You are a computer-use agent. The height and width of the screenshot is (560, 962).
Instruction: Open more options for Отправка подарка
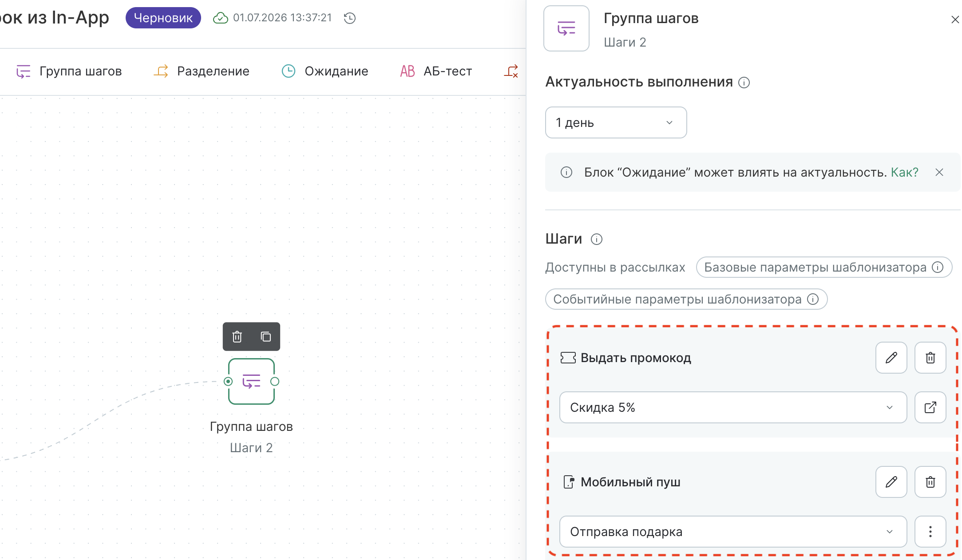[930, 532]
